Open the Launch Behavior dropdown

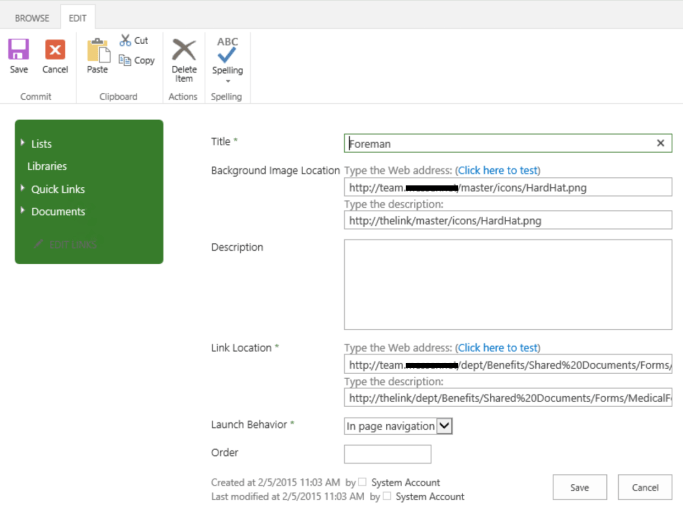398,426
